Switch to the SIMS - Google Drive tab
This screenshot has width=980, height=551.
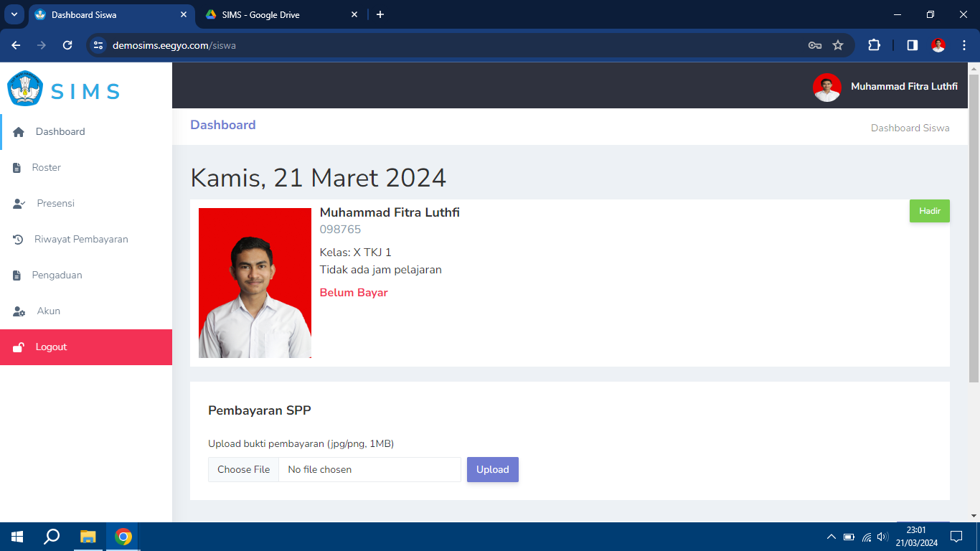[280, 14]
